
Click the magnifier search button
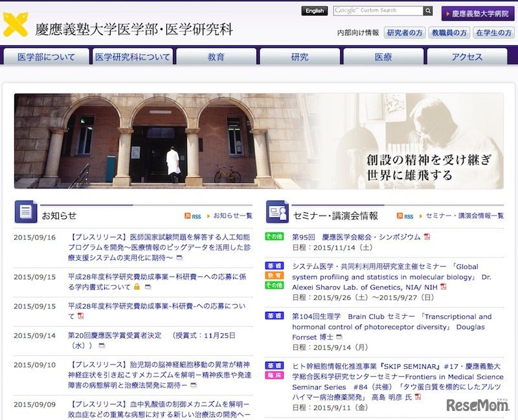pyautogui.click(x=428, y=11)
